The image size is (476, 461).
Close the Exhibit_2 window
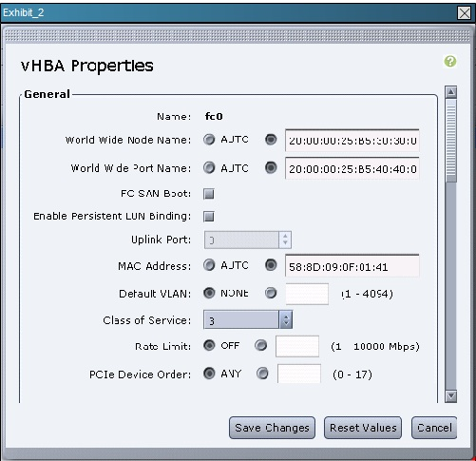coord(465,13)
